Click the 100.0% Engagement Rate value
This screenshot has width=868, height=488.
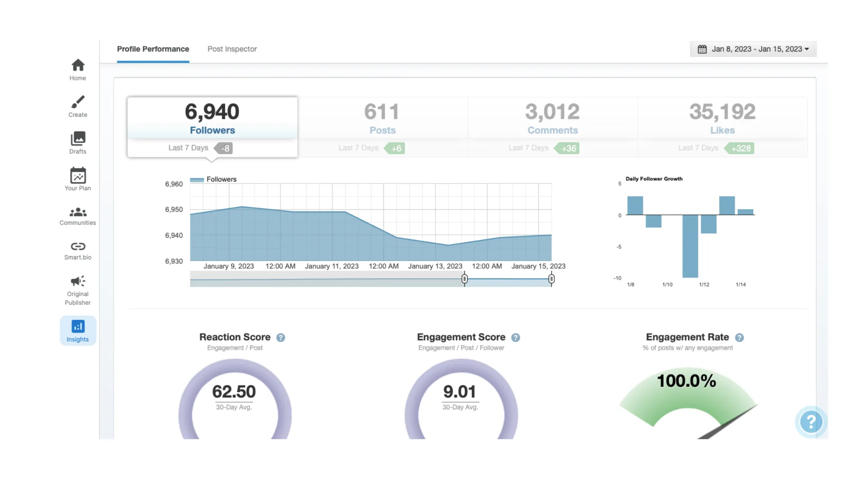(686, 381)
